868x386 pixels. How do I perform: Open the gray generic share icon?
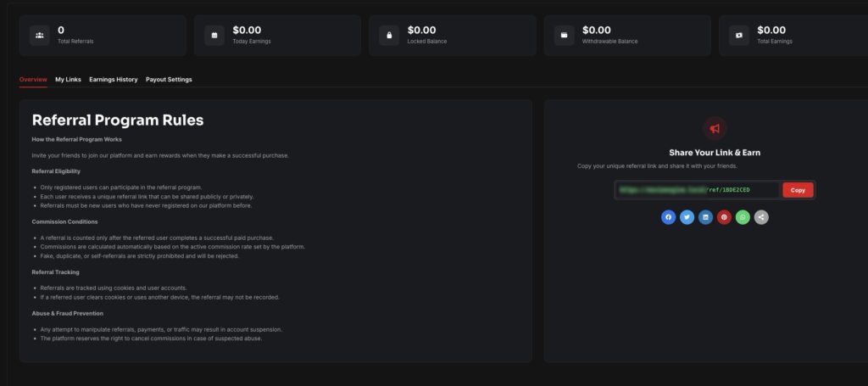tap(762, 217)
